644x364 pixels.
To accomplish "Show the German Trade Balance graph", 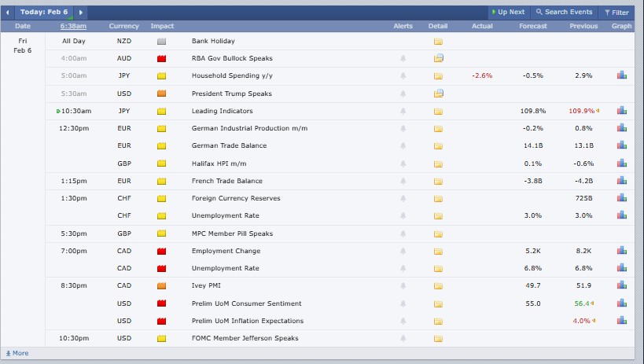I will coord(621,145).
